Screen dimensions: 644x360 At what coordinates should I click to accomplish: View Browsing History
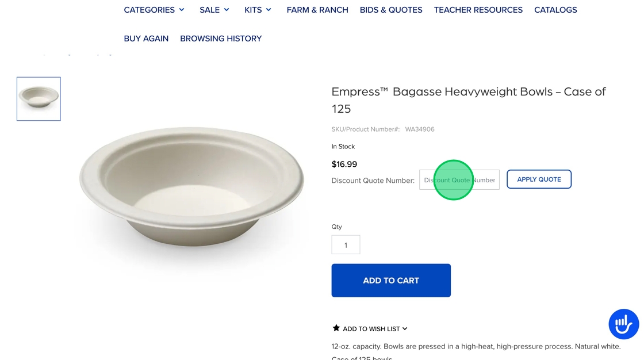(221, 39)
